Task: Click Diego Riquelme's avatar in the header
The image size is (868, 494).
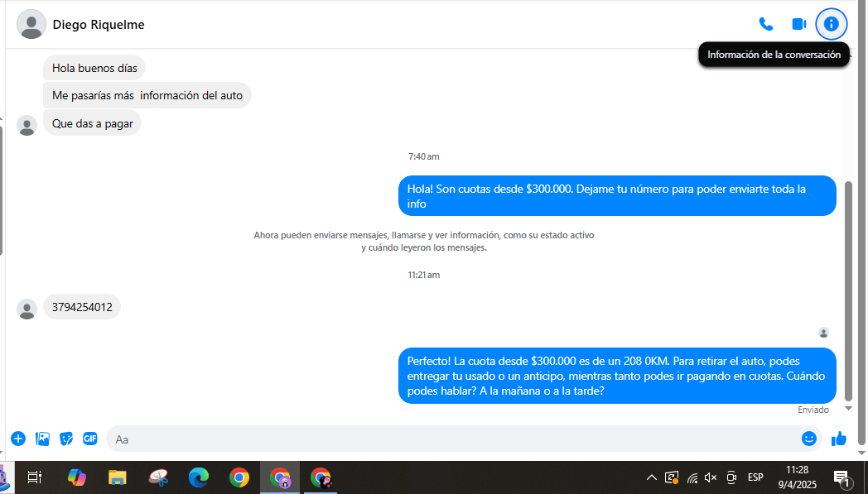Action: 31,25
